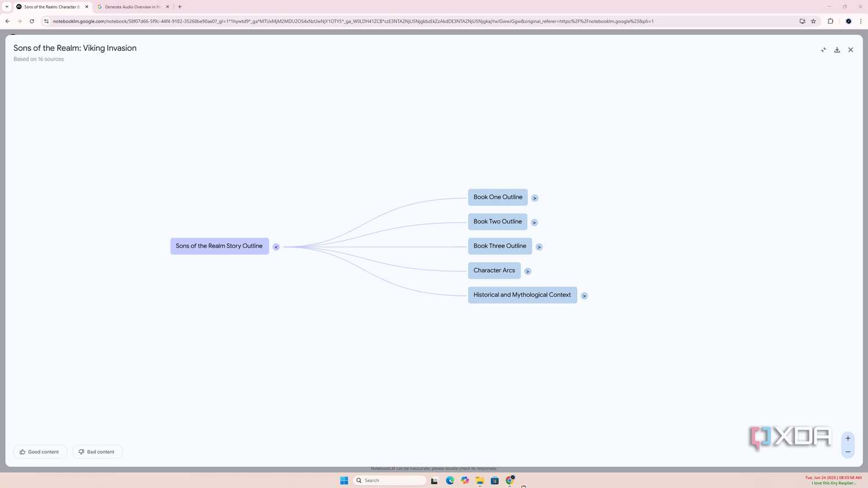
Task: Open File Explorer from taskbar
Action: point(480,480)
